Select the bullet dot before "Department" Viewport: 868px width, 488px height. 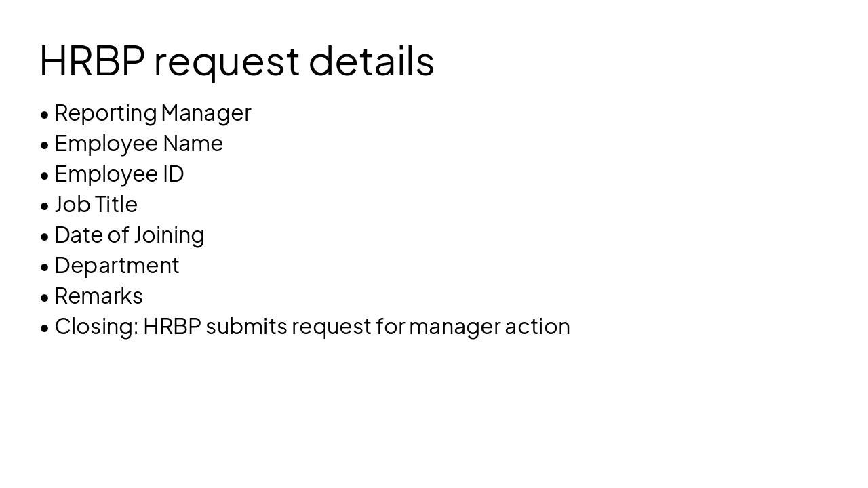coord(45,266)
